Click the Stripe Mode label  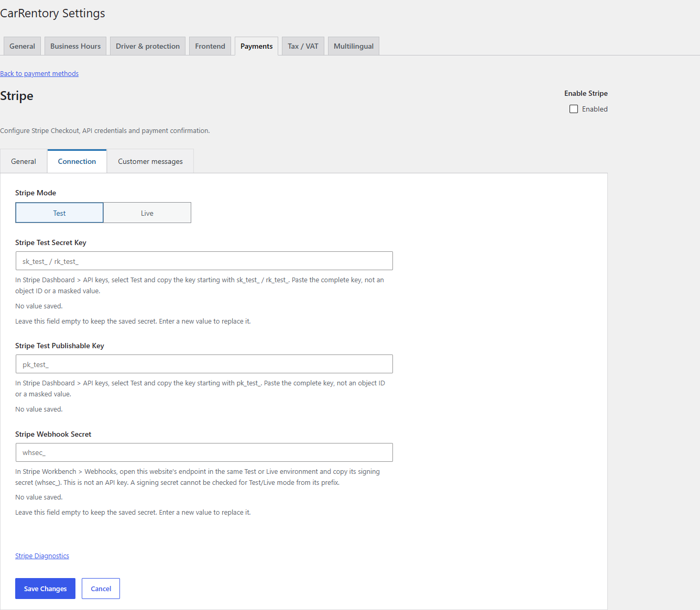(36, 193)
